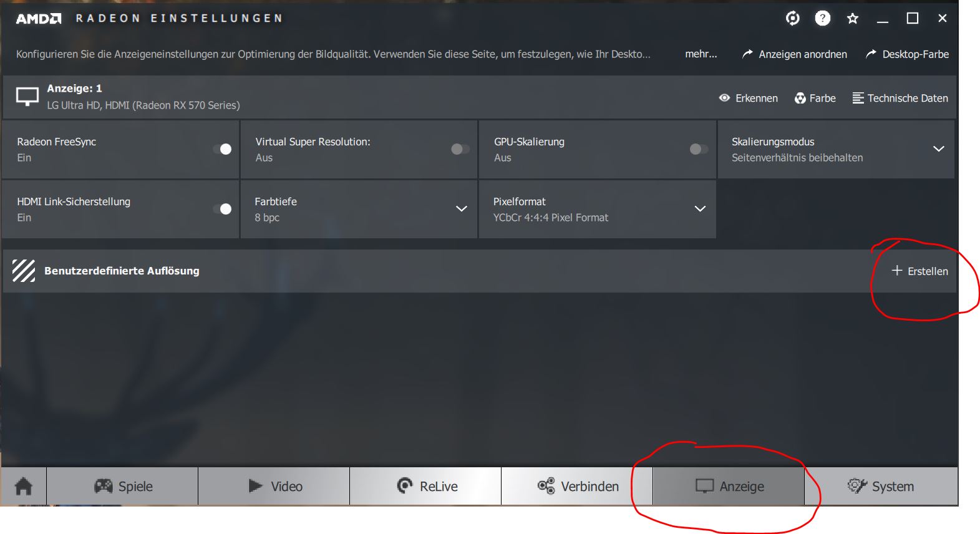The image size is (980, 534).
Task: Enable Virtual Super Resolution switch
Action: click(460, 149)
